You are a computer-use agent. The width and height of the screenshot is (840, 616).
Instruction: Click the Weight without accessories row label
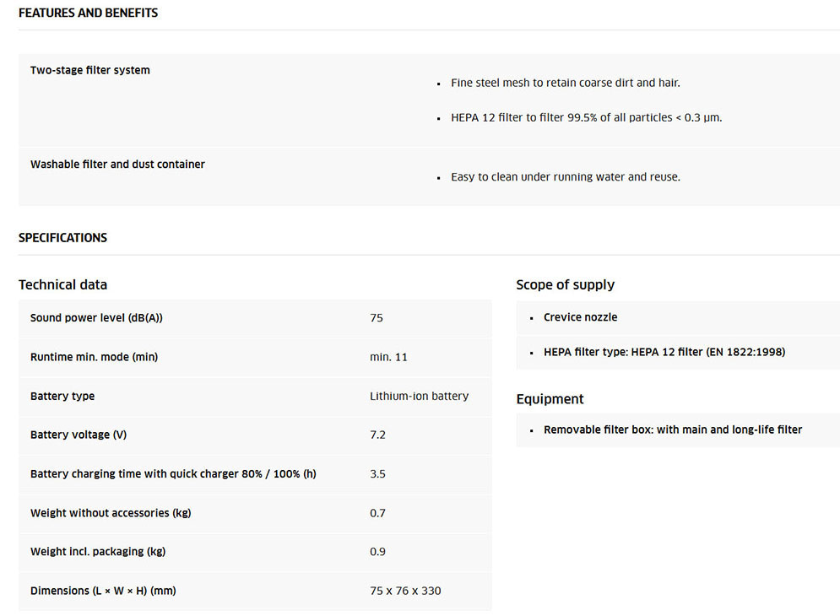(111, 513)
